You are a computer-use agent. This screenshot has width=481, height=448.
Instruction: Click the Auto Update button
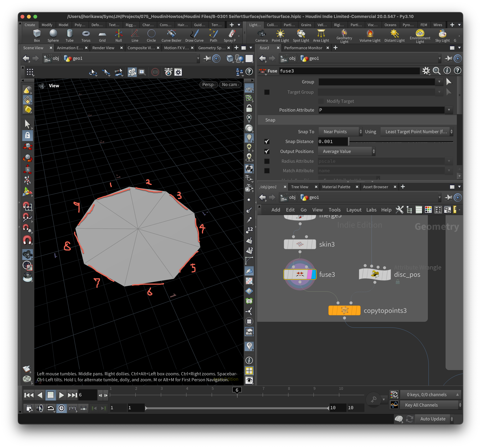433,419
